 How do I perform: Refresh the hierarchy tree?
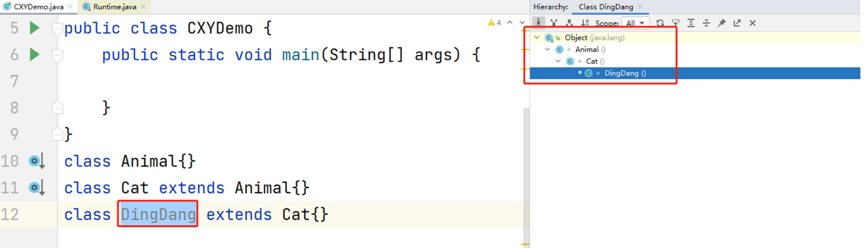tap(660, 23)
